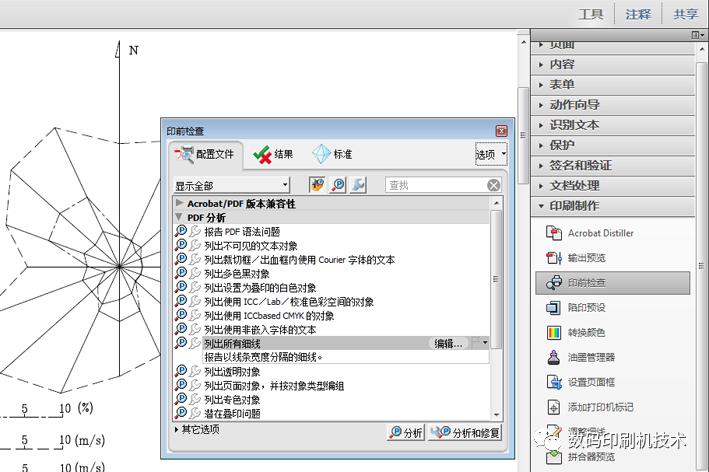Viewport: 709px width, 472px height.
Task: Select the profiles icon button in preflight toolbar
Action: [x=317, y=185]
